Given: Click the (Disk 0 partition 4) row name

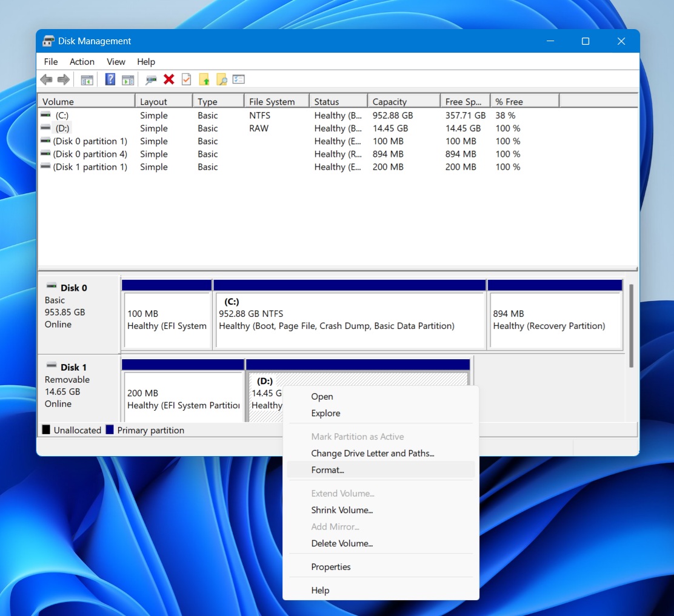Looking at the screenshot, I should 90,154.
